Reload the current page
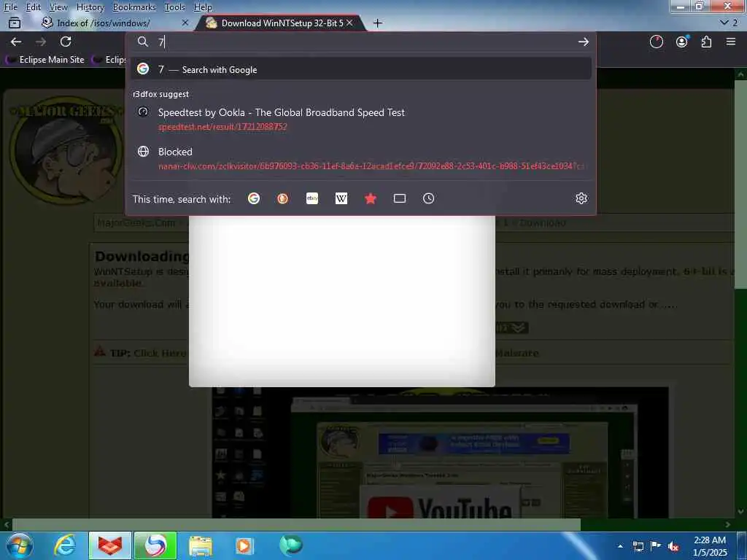 [66, 42]
